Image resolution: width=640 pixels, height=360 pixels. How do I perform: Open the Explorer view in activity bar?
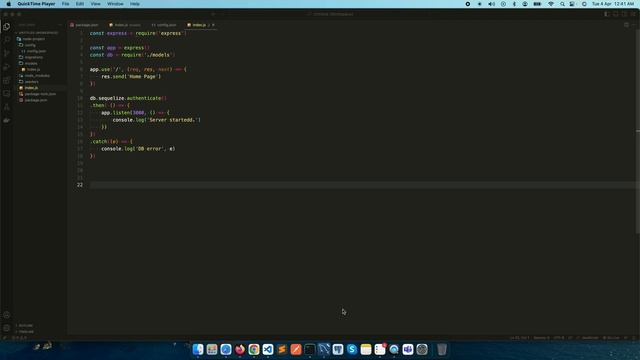coord(7,27)
